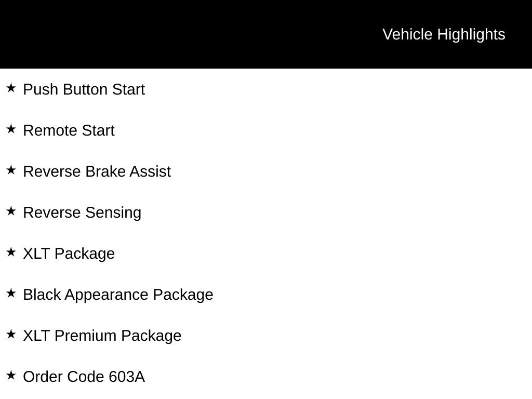Viewport: 532px width, 399px height.
Task: Select the Reverse Sensing list entry
Action: (82, 212)
